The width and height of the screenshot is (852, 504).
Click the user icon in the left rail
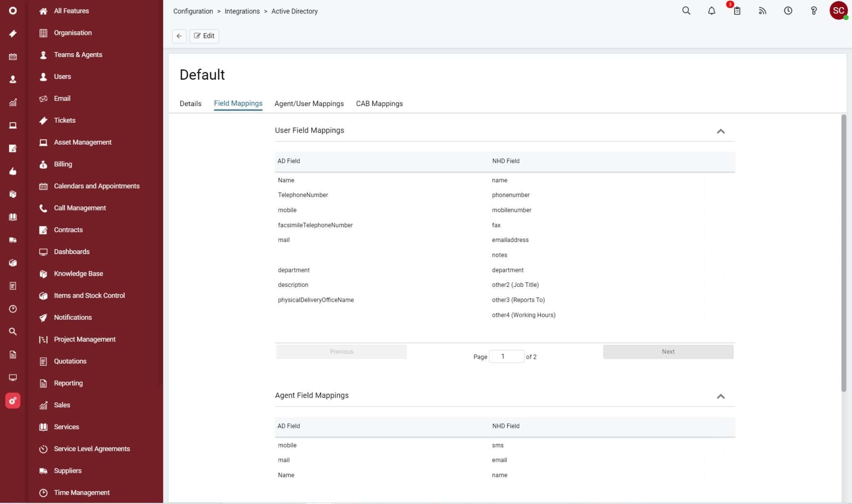coord(13,79)
